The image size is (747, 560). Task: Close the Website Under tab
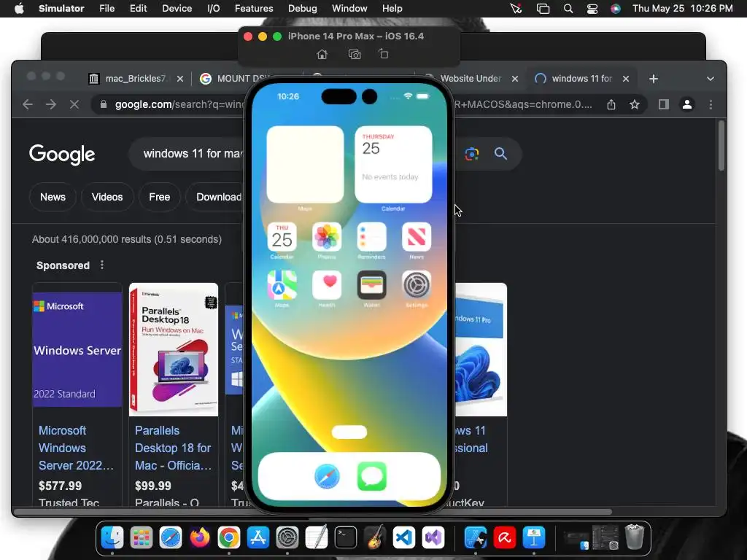515,79
